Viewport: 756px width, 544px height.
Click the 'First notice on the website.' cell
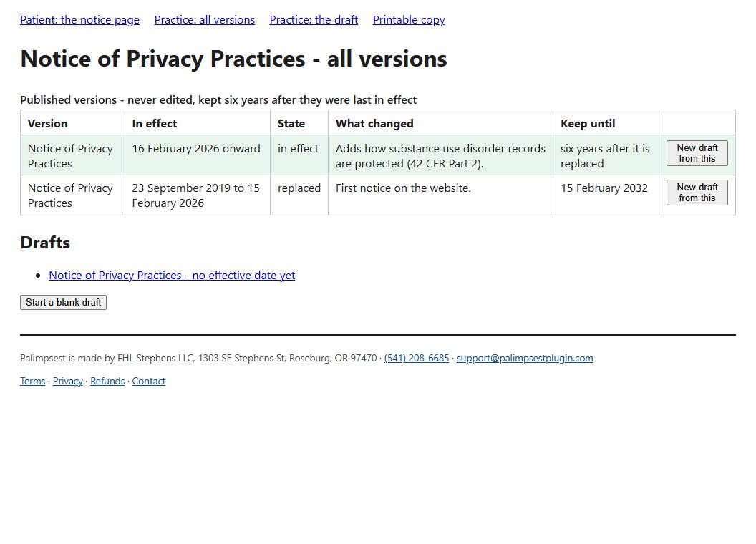[x=441, y=195]
